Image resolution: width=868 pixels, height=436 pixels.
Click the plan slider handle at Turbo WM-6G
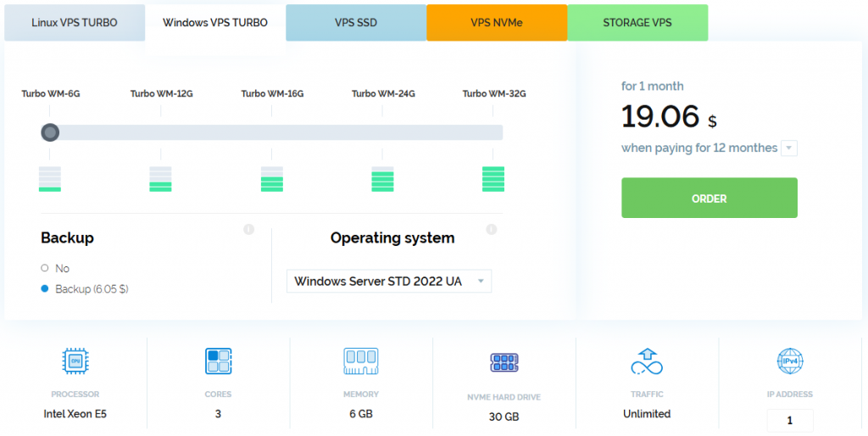50,132
